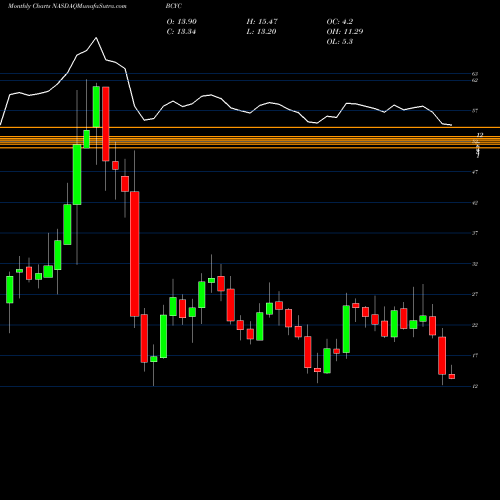
Task: Click the 42 price axis label
Action: (x=475, y=203)
